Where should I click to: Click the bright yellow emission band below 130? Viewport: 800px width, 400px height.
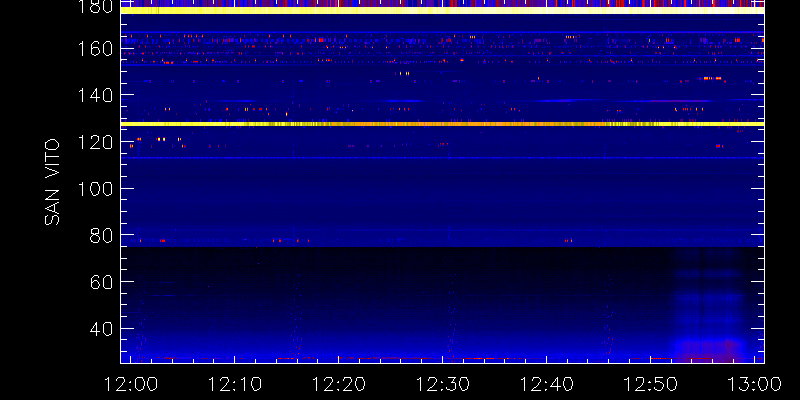click(x=442, y=124)
